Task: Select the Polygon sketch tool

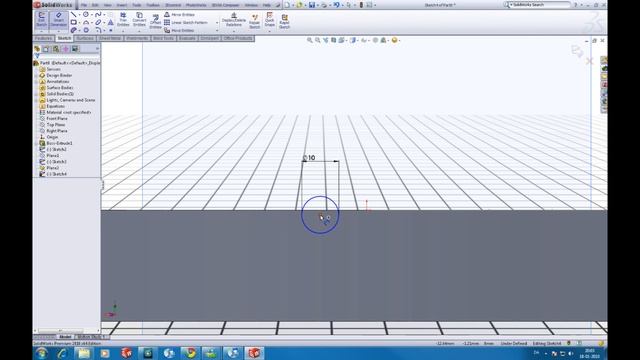Action: (x=86, y=30)
